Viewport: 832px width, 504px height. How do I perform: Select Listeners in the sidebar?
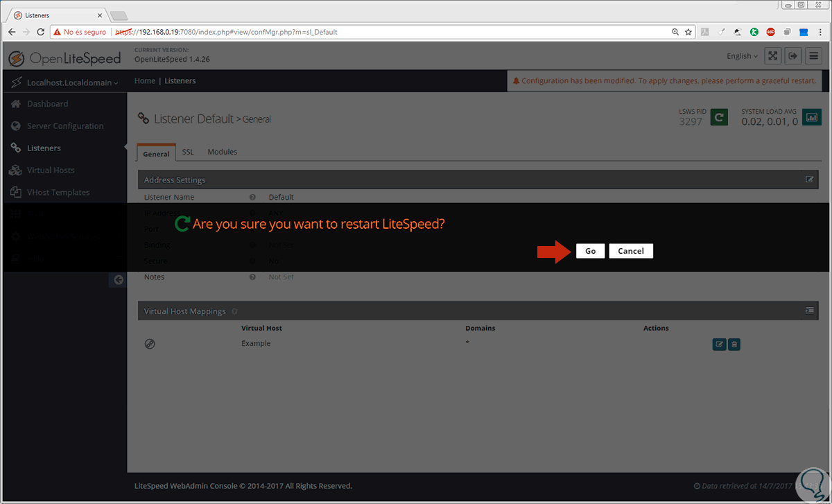pyautogui.click(x=44, y=148)
